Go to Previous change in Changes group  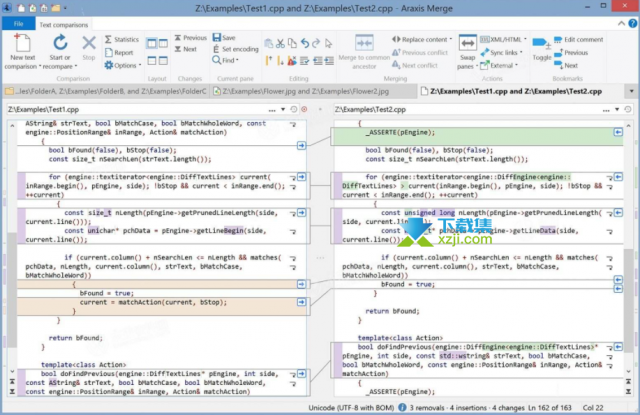click(x=191, y=38)
